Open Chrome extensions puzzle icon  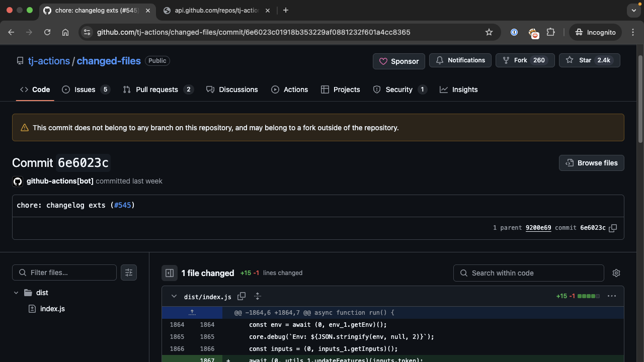point(550,32)
